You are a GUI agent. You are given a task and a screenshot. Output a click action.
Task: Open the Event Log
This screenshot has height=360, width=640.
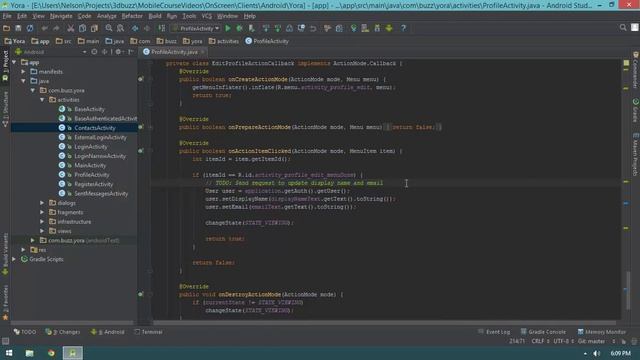pyautogui.click(x=494, y=332)
